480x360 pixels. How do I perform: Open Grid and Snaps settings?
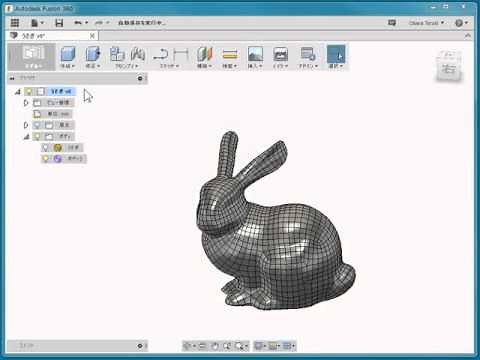tap(273, 346)
